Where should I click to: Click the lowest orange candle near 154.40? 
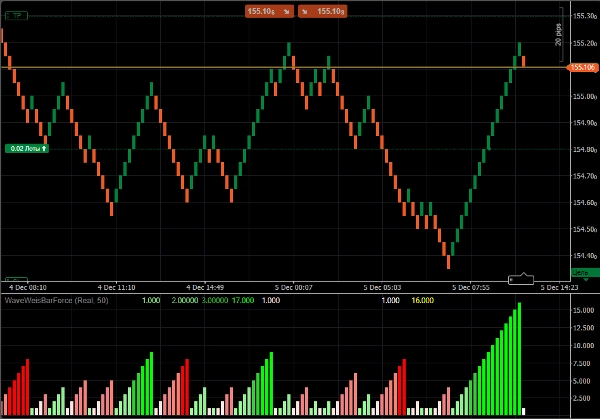click(x=448, y=261)
